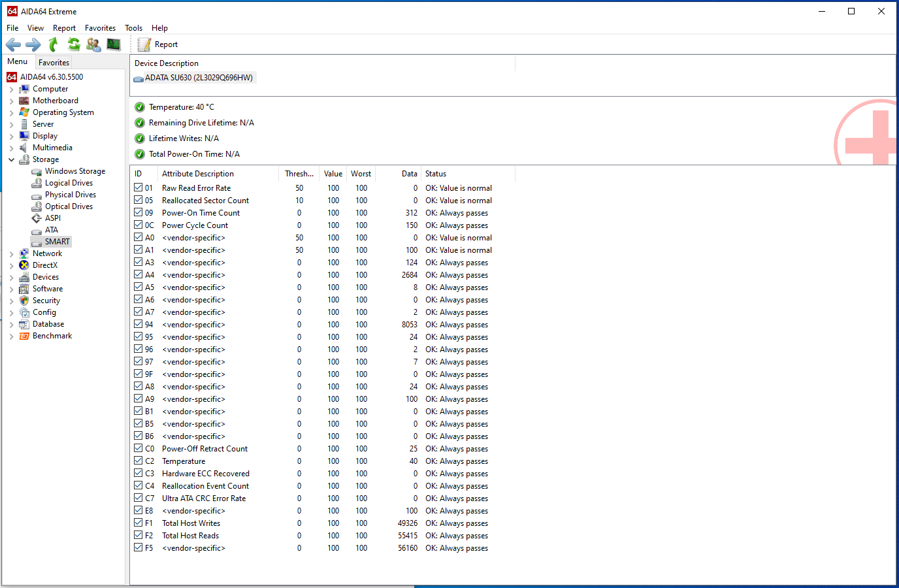
Task: Select the Multimedia speaker icon
Action: click(24, 148)
